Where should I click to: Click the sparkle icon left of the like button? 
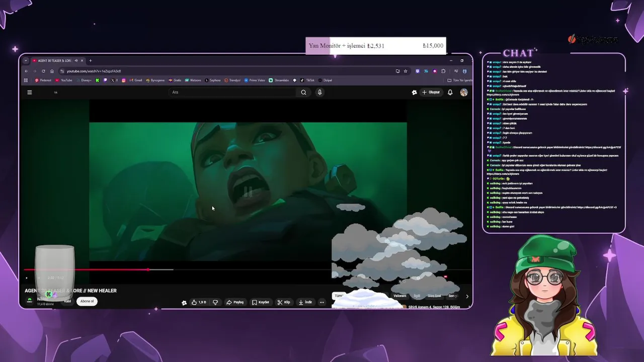(184, 302)
